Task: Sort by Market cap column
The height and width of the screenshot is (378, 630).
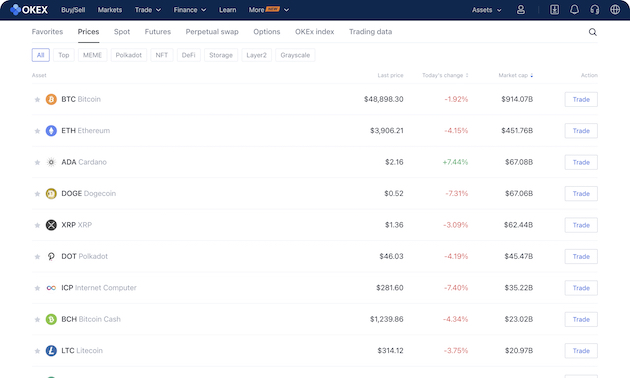Action: 515,75
